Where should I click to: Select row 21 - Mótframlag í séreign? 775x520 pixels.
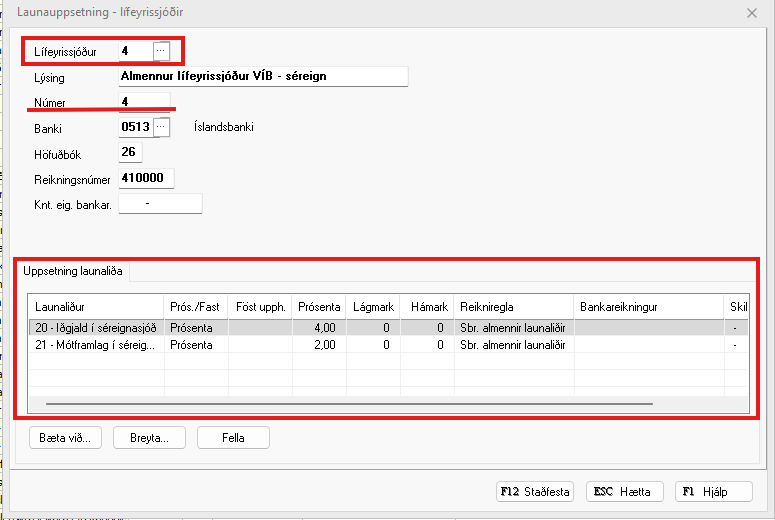click(x=96, y=345)
